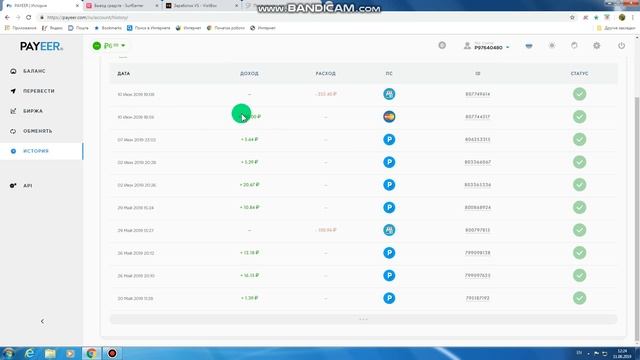Click status checkmark for ID 807744317

579,117
